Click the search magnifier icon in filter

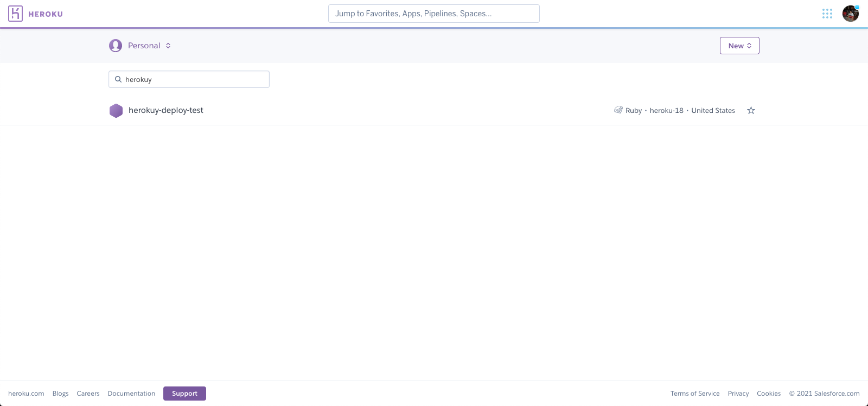[x=118, y=79]
